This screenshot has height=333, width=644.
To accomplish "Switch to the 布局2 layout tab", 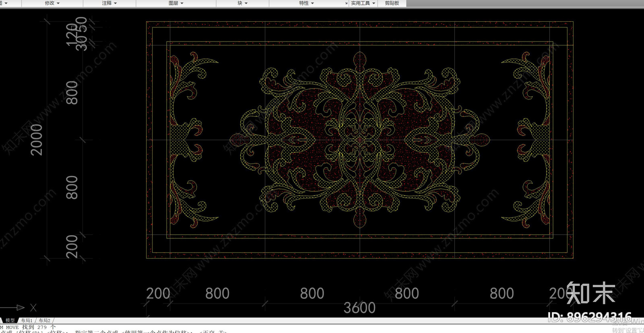I will pos(44,321).
